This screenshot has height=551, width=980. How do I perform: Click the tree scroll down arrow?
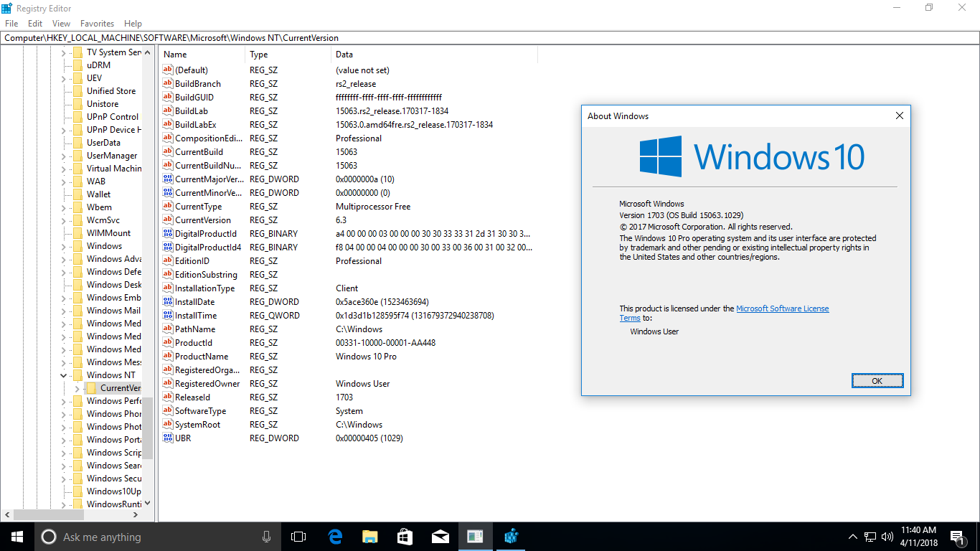click(148, 503)
